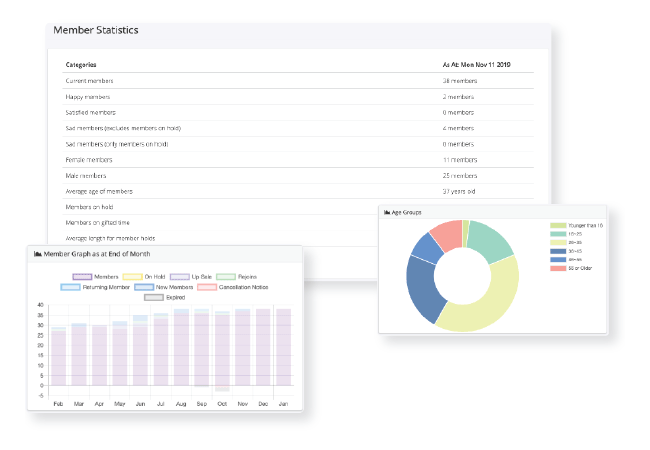Click the Sep label on the x-axis
This screenshot has height=450, width=650.
coord(201,404)
